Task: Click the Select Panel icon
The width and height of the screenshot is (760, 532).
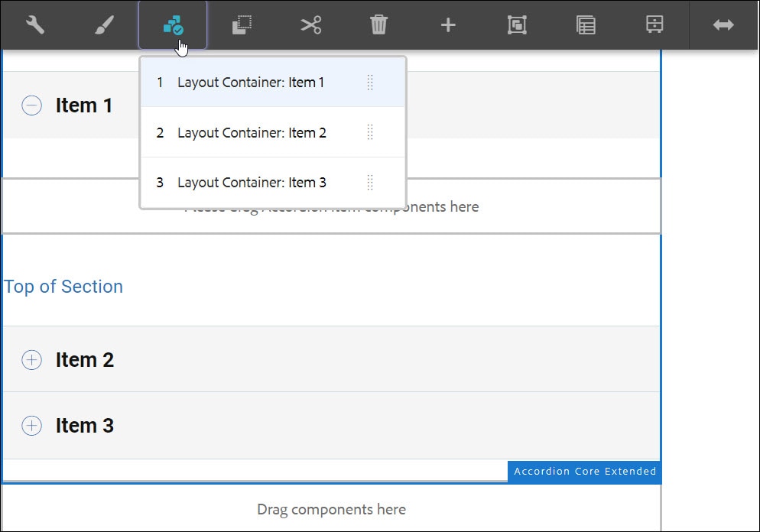Action: (x=173, y=24)
